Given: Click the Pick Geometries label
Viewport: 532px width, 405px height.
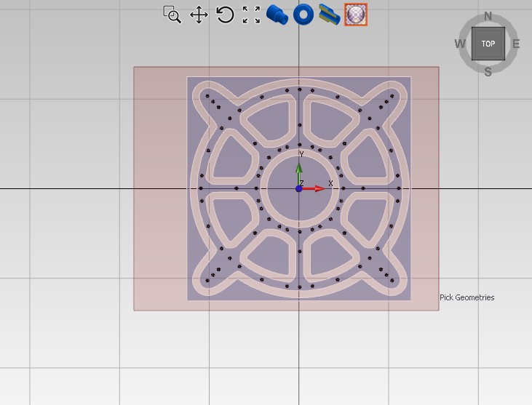Looking at the screenshot, I should 467,297.
